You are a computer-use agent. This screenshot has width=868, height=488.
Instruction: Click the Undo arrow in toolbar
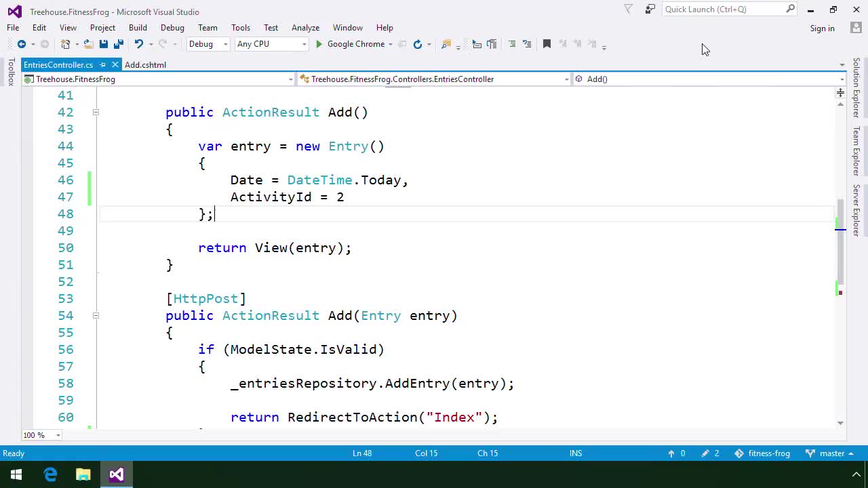(138, 44)
